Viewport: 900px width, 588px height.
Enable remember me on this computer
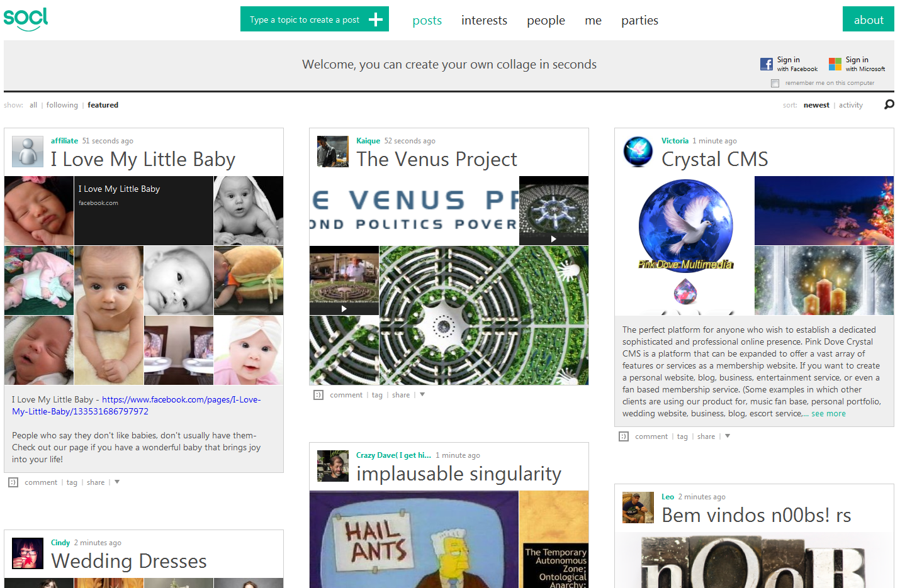pos(775,83)
